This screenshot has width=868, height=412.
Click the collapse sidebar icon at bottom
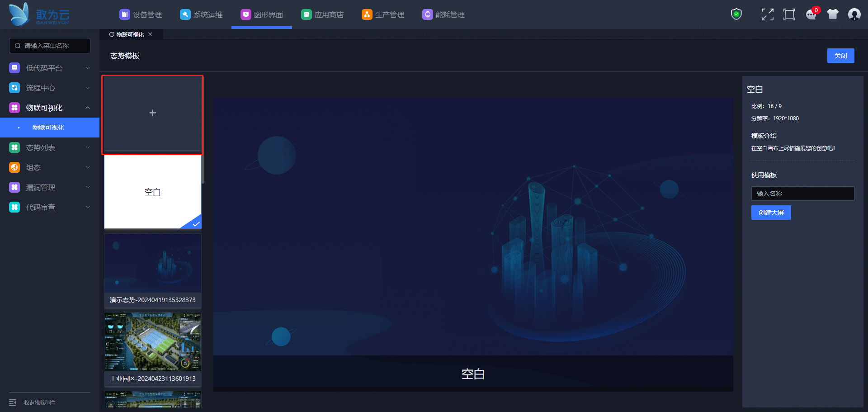tap(13, 403)
